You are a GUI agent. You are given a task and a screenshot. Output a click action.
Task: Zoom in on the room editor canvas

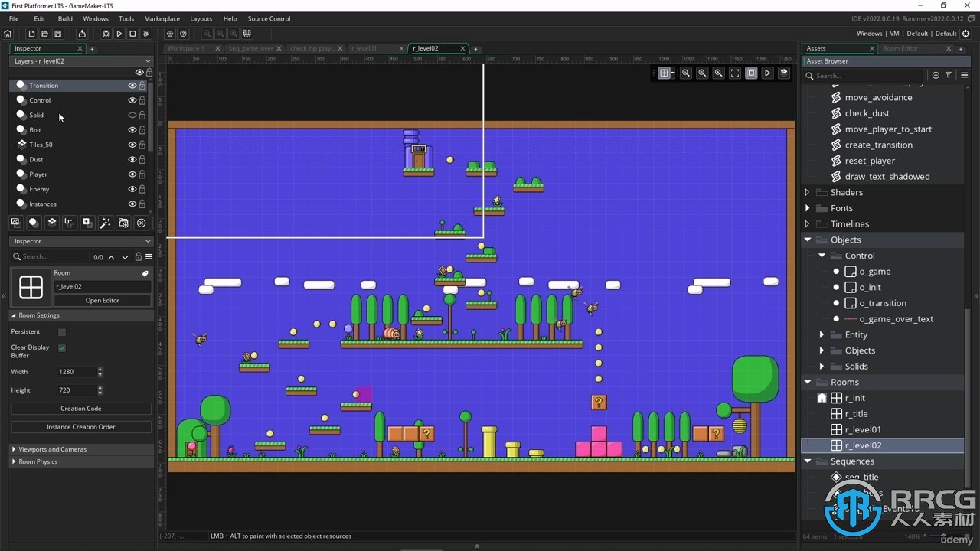coord(718,73)
